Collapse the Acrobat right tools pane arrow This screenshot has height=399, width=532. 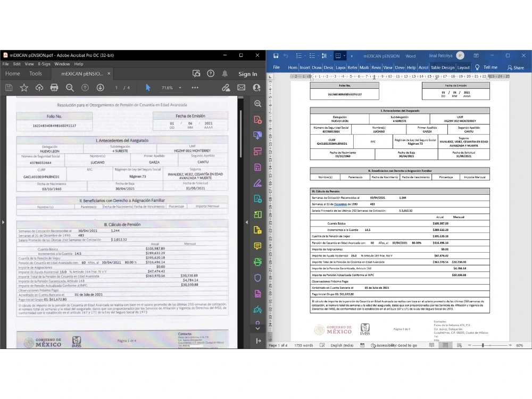pos(247,222)
